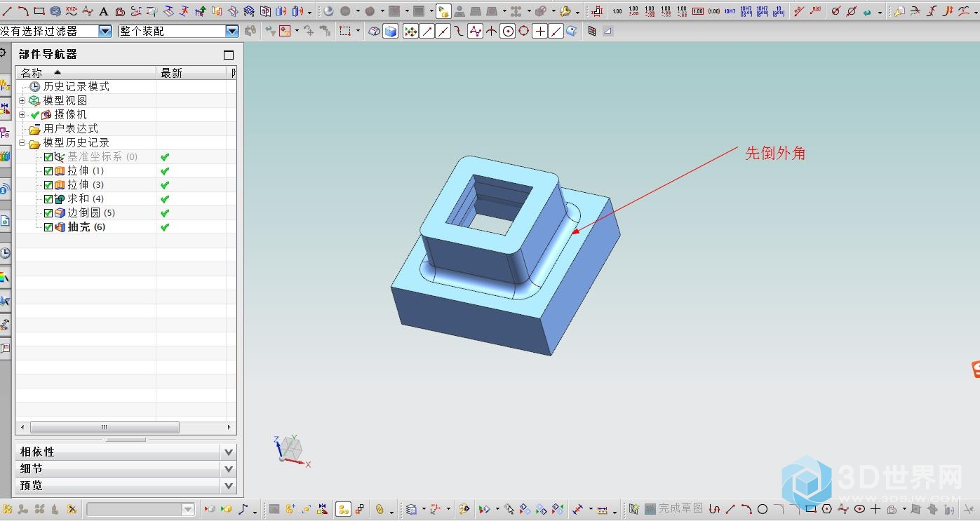
Task: Click the boxed 1.00 basic dimension icon
Action: 698,11
